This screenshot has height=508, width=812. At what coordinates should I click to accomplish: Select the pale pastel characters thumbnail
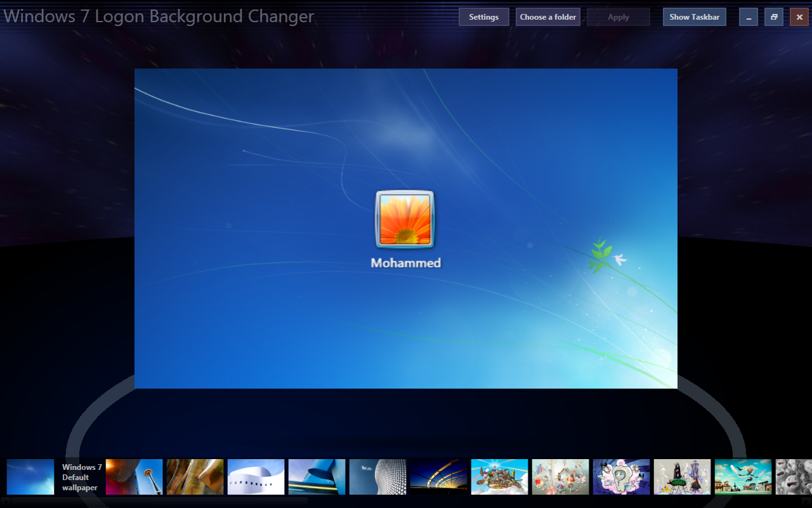click(561, 477)
